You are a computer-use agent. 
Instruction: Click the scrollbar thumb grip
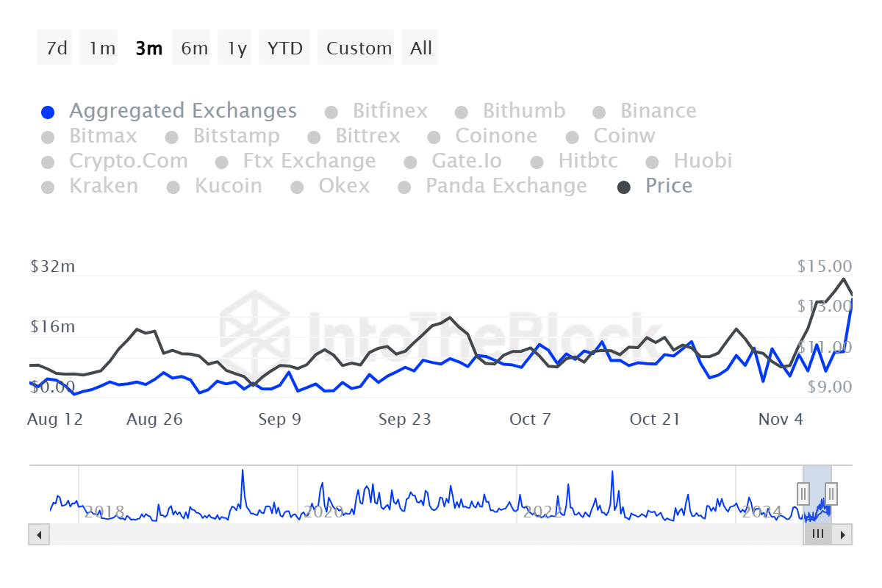[x=817, y=534]
